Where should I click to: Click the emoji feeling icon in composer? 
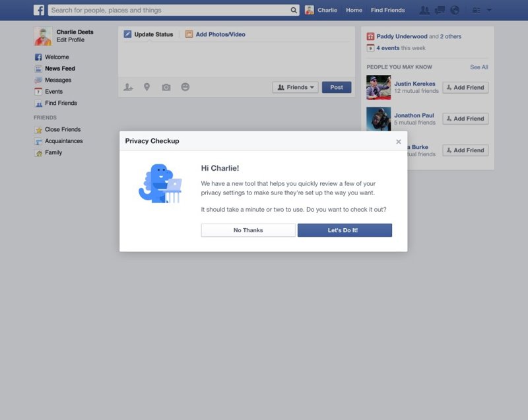click(185, 87)
